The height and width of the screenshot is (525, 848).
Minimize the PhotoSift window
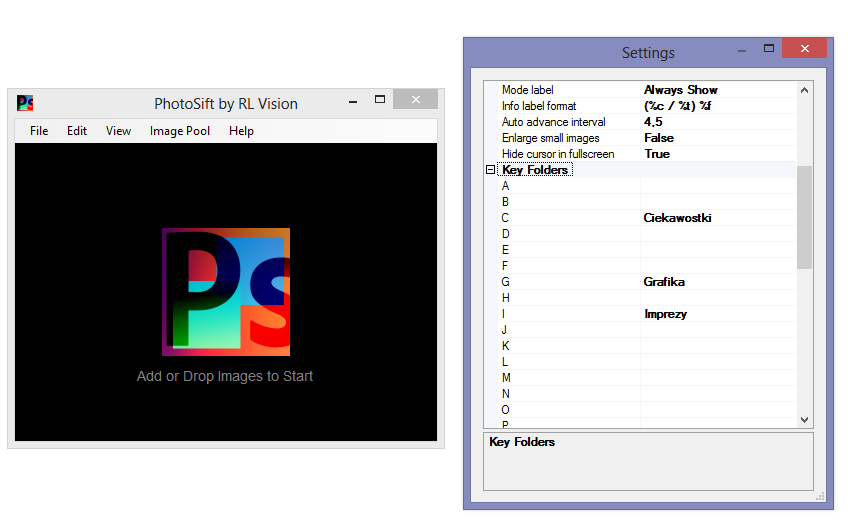pos(353,101)
